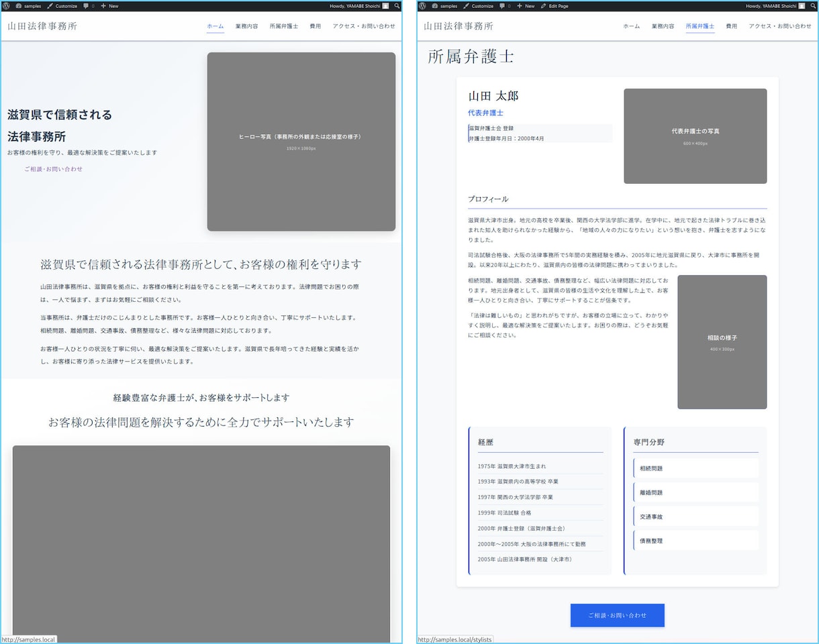The height and width of the screenshot is (644, 819).
Task: Open Customize in right admin bar
Action: coord(478,5)
